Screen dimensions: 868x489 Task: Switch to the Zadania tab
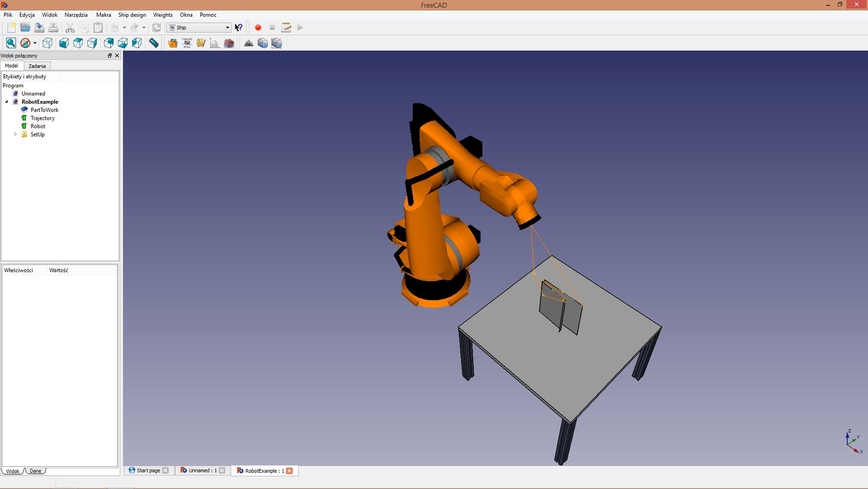coord(37,66)
